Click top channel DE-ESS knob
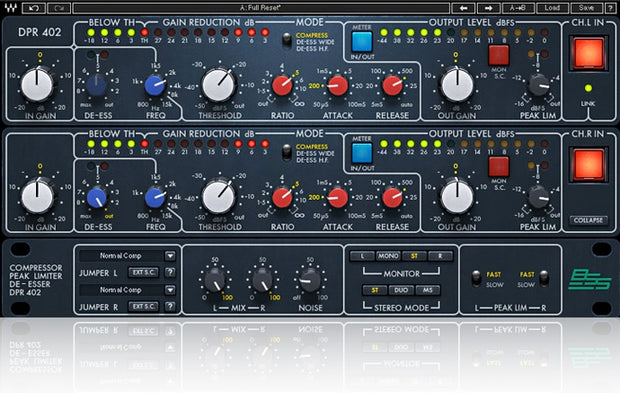620x393 pixels. pos(96,86)
